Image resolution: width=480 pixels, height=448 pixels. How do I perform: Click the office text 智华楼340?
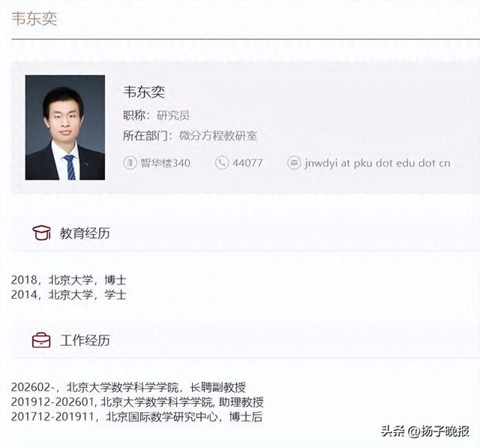165,163
